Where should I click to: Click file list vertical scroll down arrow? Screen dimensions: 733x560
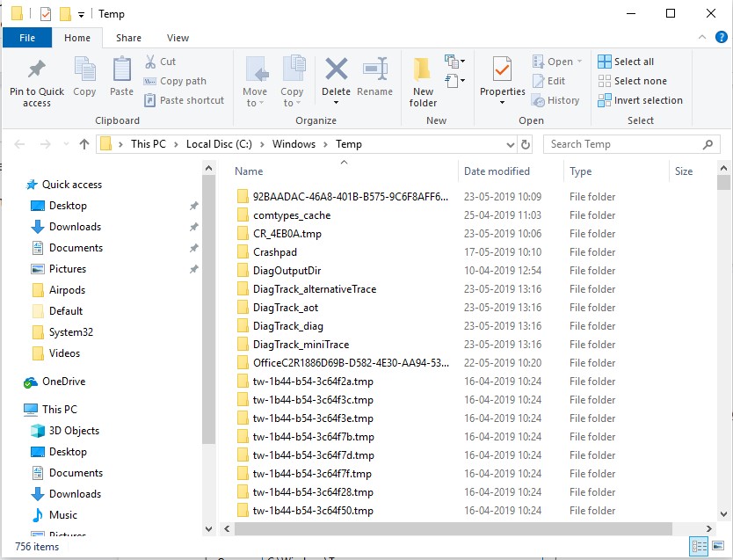click(723, 514)
